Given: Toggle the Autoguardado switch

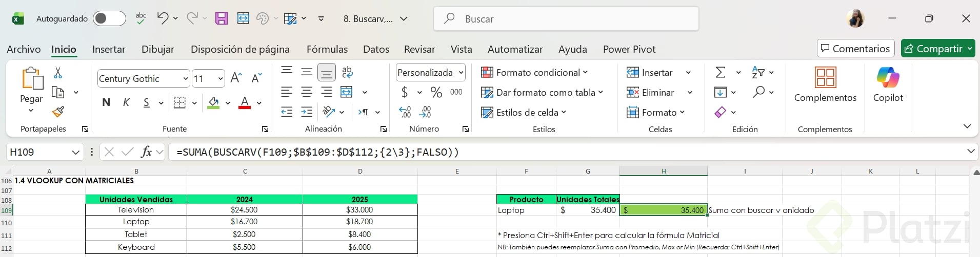Looking at the screenshot, I should pos(109,19).
